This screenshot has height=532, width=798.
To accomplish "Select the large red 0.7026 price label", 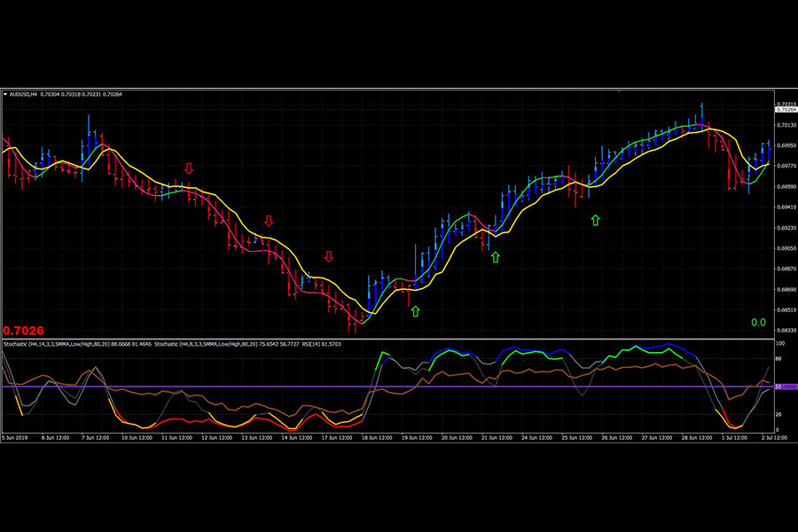I will point(23,331).
